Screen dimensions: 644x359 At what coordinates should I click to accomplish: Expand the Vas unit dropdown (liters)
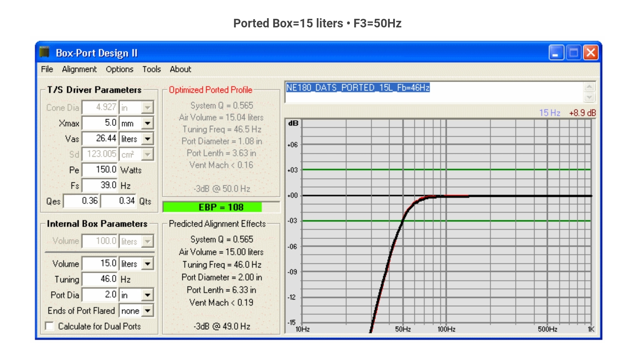click(x=147, y=139)
